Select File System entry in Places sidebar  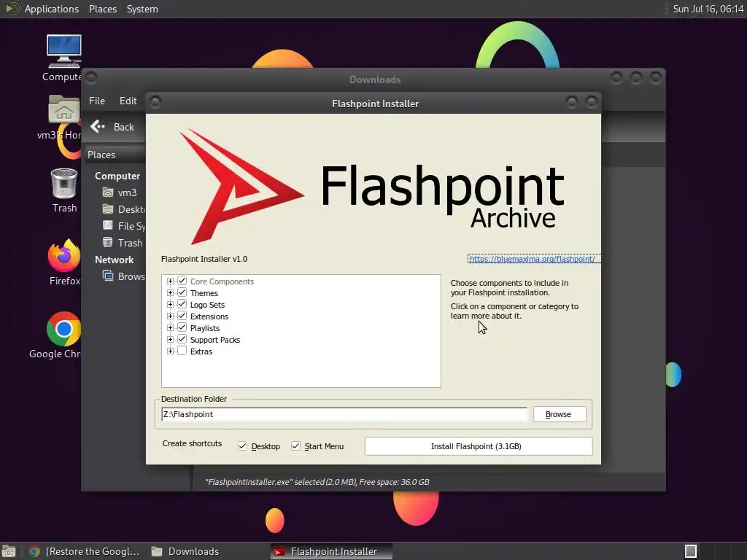click(x=123, y=226)
